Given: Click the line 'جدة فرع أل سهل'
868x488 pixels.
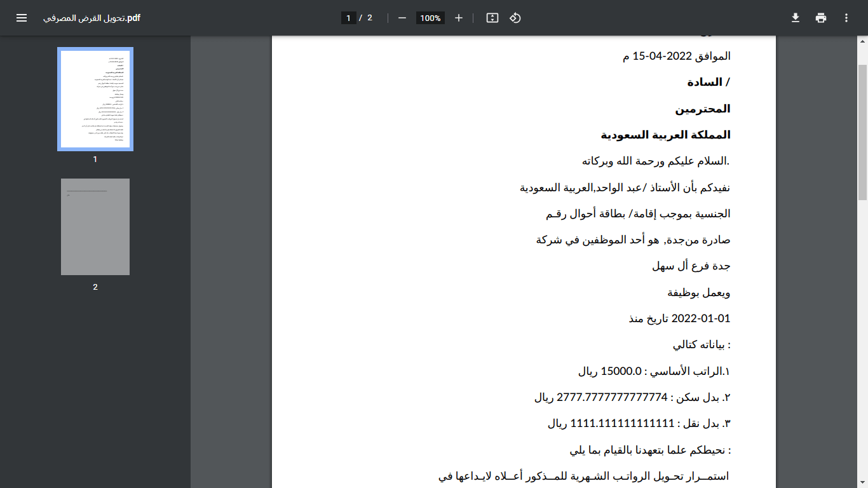Looking at the screenshot, I should (x=691, y=266).
